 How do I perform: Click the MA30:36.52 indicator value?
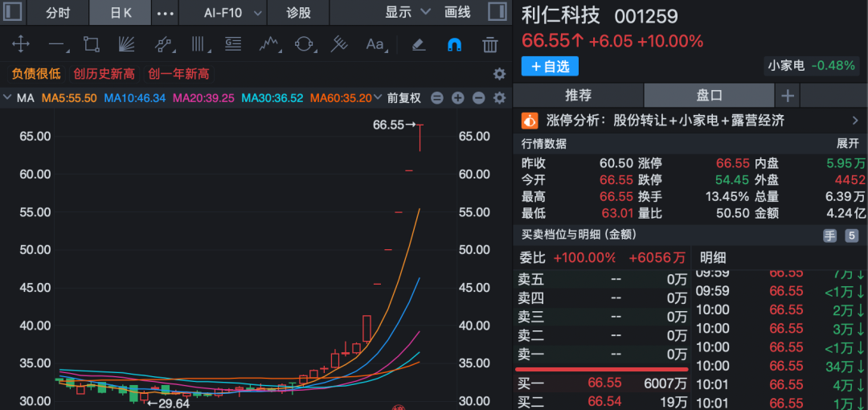pos(272,98)
